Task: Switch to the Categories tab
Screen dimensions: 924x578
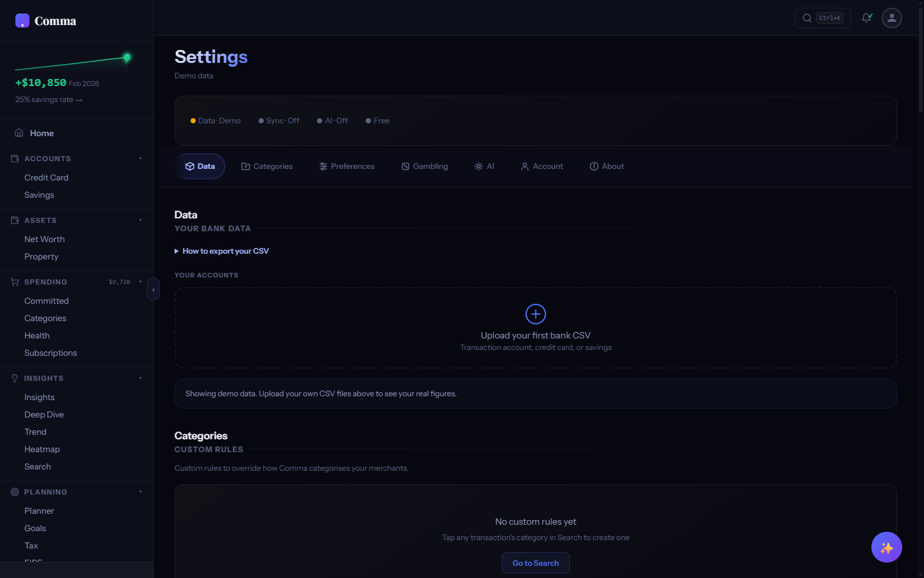Action: (x=266, y=166)
